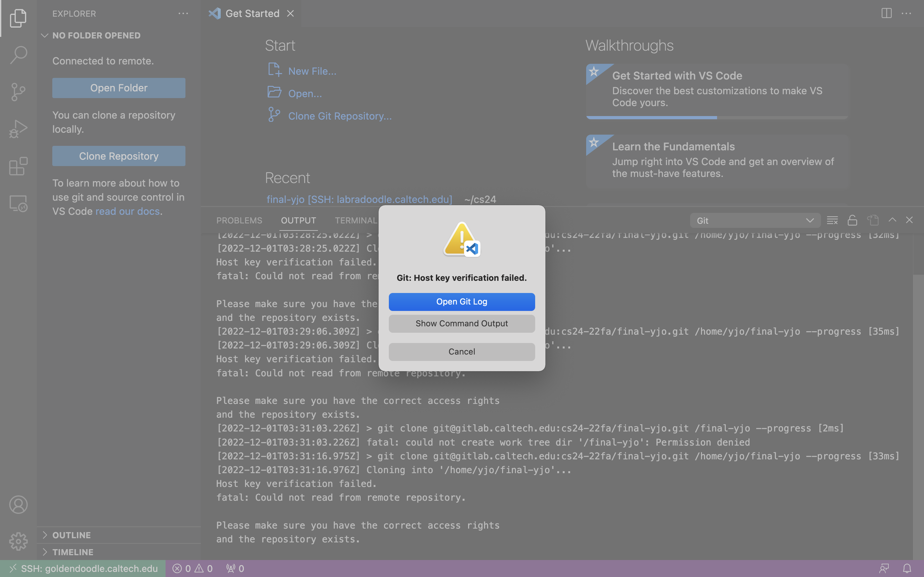This screenshot has width=924, height=577.
Task: Open the Source Control view icon
Action: (x=18, y=92)
